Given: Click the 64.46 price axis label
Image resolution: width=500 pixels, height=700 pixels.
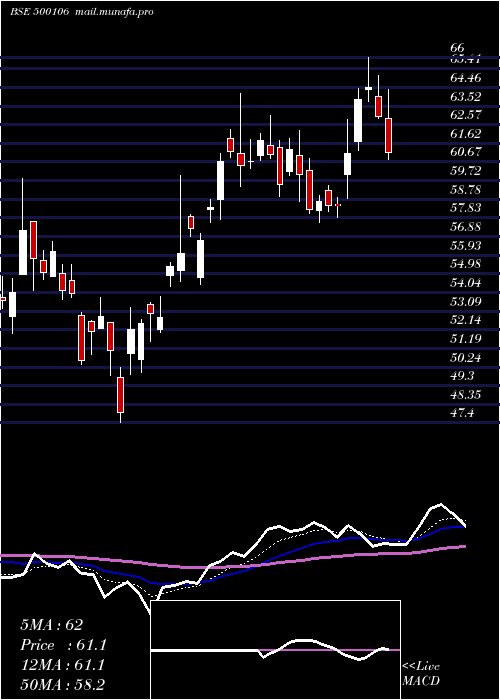Looking at the screenshot, I should [x=466, y=78].
